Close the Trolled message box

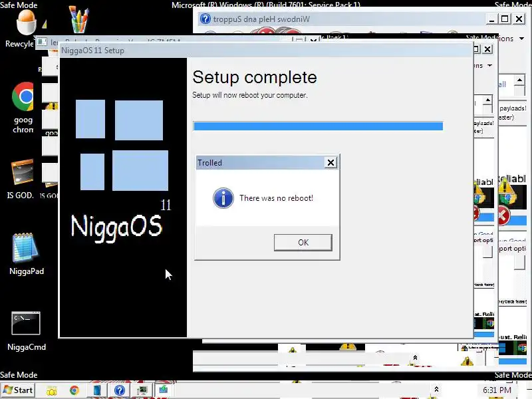(x=331, y=162)
